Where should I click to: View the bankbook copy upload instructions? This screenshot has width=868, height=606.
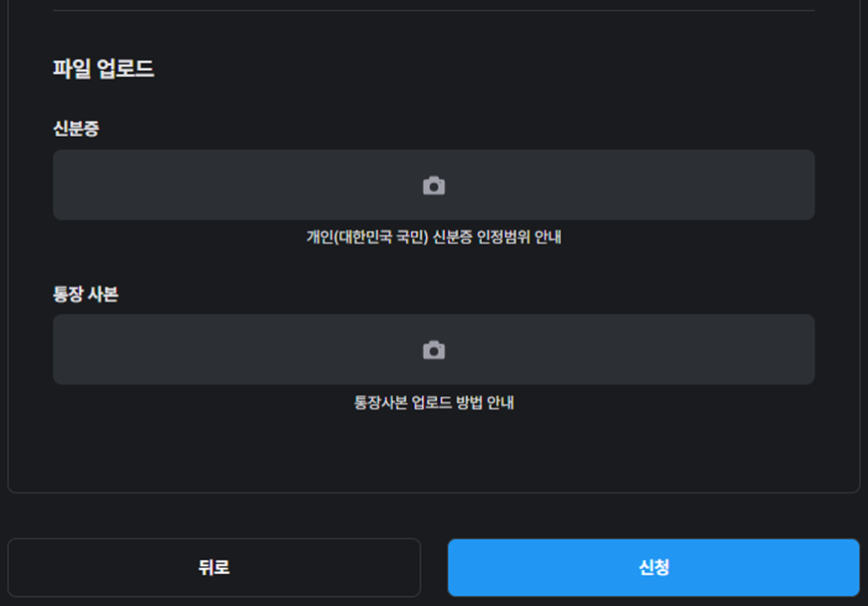click(433, 403)
